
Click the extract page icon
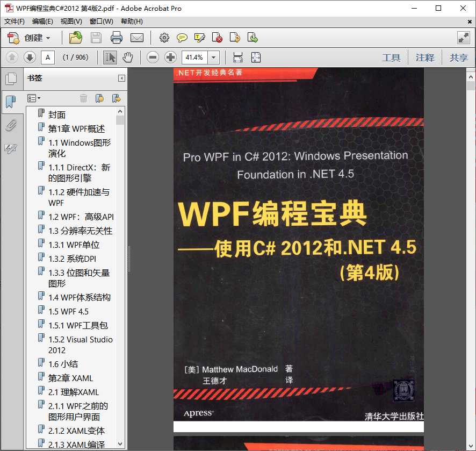pos(253,38)
